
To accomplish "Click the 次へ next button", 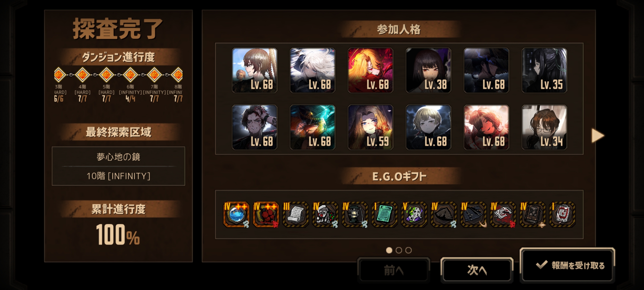I will (477, 270).
